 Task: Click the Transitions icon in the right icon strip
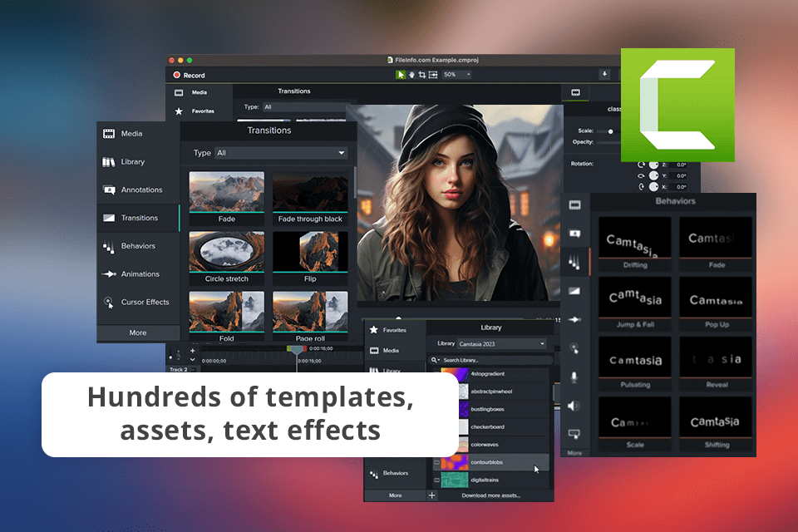pyautogui.click(x=575, y=291)
